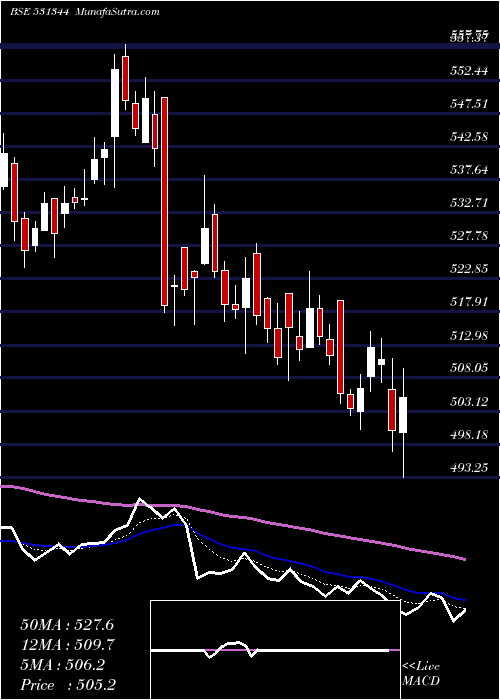Click the Price : 505.2 value
The width and height of the screenshot is (500, 700).
tap(67, 685)
